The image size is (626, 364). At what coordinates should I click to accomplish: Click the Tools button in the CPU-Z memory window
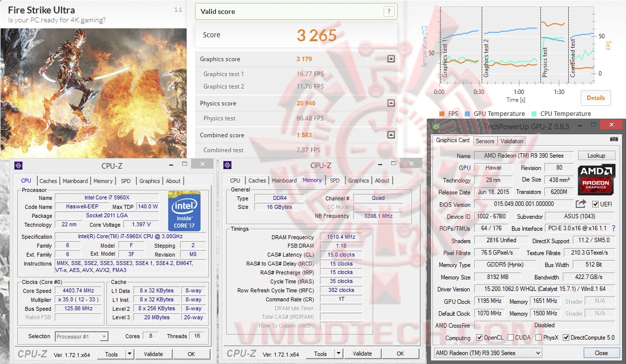pyautogui.click(x=320, y=354)
